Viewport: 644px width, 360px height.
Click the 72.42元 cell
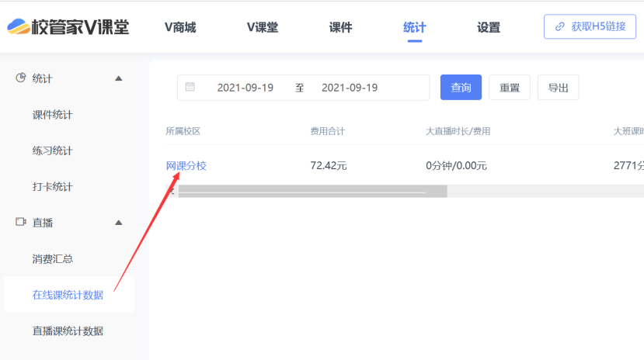[x=329, y=166]
